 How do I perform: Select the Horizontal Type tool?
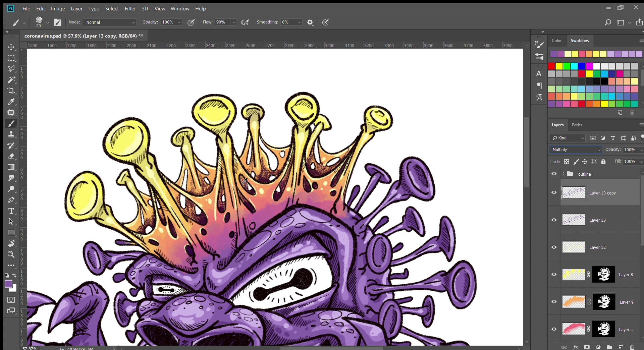coord(11,211)
